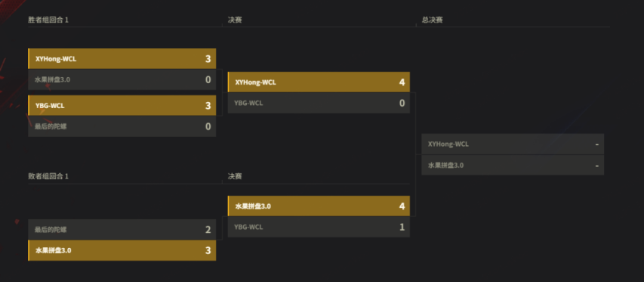Screen dimensions: 644x282
Task: Select 水果拼盘3.0 winning row in 败者组回合 1
Action: click(122, 250)
